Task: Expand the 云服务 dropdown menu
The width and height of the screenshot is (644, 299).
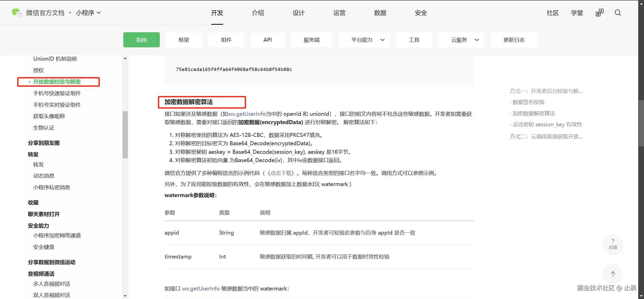Action: [461, 40]
